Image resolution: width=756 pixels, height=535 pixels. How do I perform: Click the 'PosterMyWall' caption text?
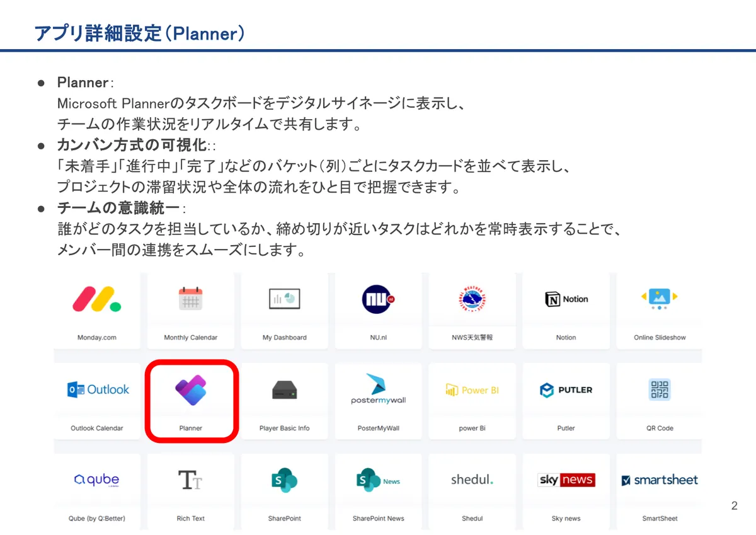coord(378,429)
